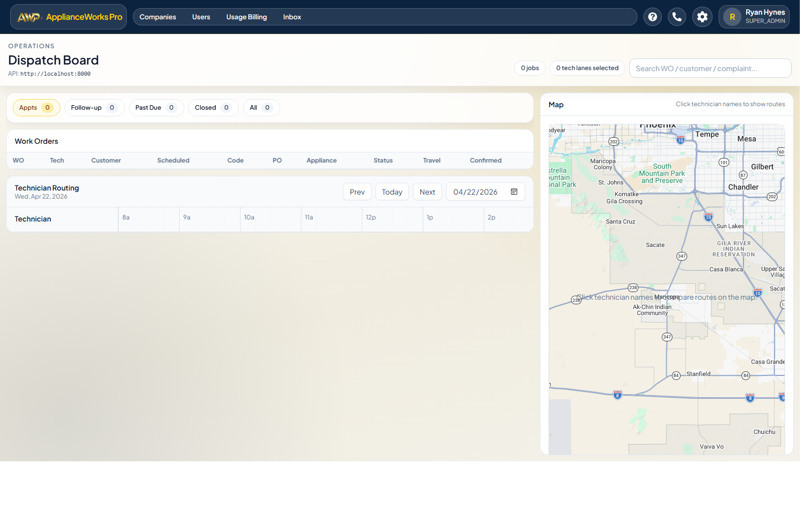Click the Prev day button

(x=357, y=192)
